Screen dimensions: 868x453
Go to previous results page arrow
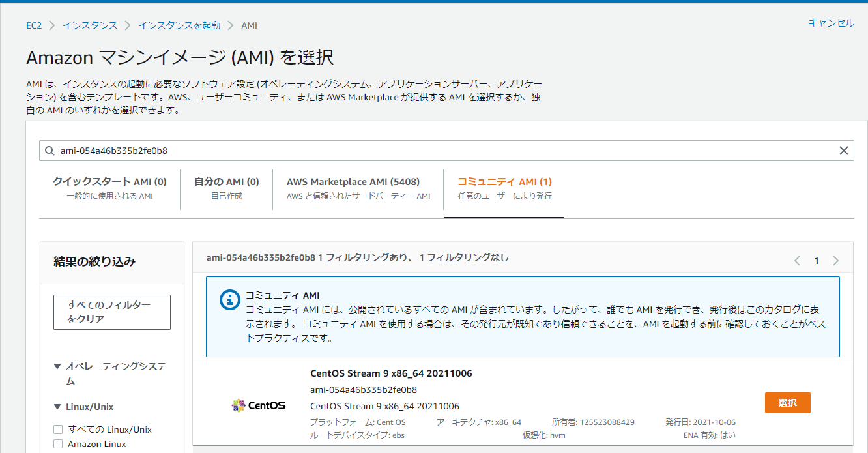(x=797, y=261)
